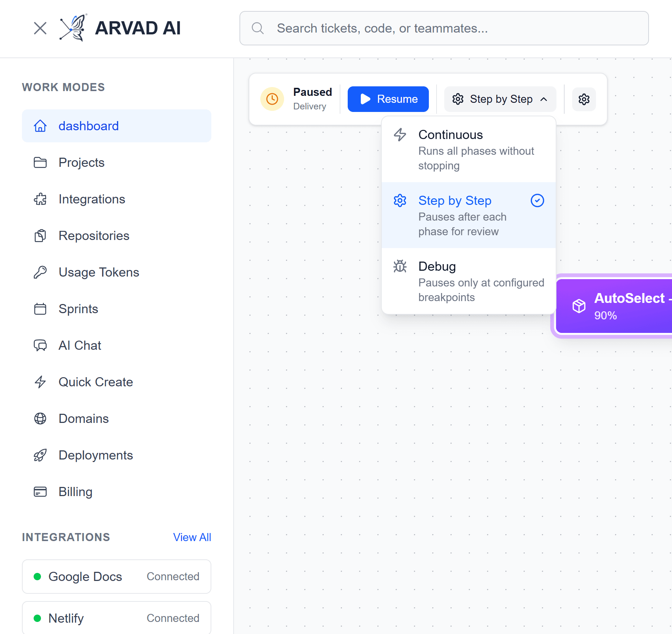672x634 pixels.
Task: Close the sidebar with the X icon
Action: 40,28
